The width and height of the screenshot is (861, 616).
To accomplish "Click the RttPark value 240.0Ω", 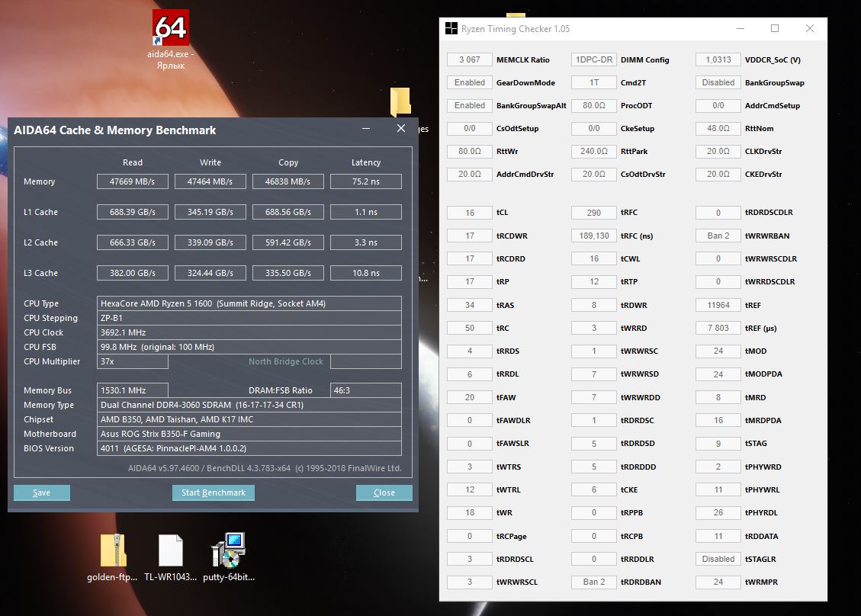I will pos(594,151).
